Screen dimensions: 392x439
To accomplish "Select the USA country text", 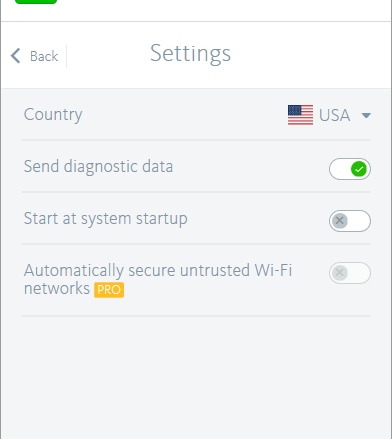I will pyautogui.click(x=334, y=115).
